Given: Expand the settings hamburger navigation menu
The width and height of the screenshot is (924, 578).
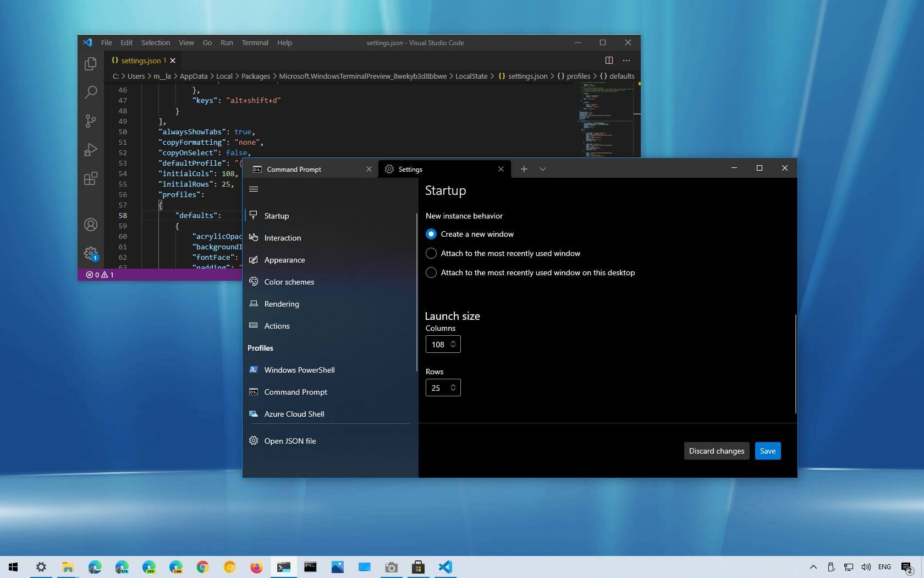Looking at the screenshot, I should (254, 189).
